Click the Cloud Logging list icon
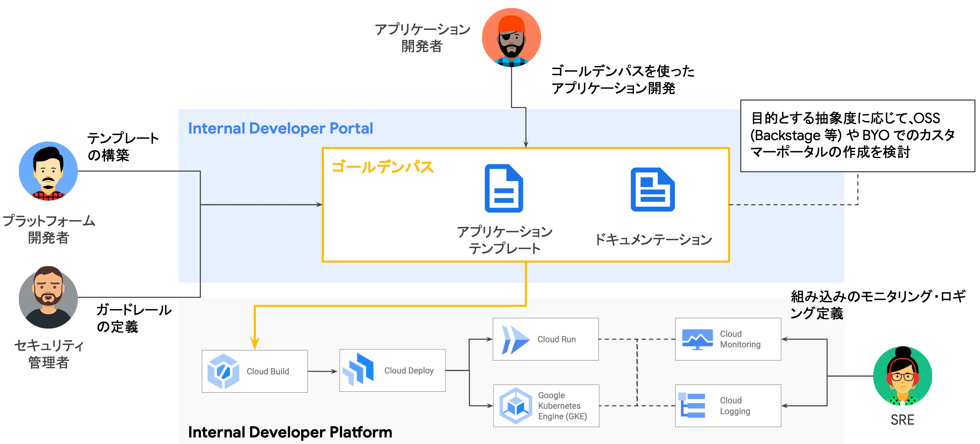Image resolution: width=980 pixels, height=444 pixels. 692,405
